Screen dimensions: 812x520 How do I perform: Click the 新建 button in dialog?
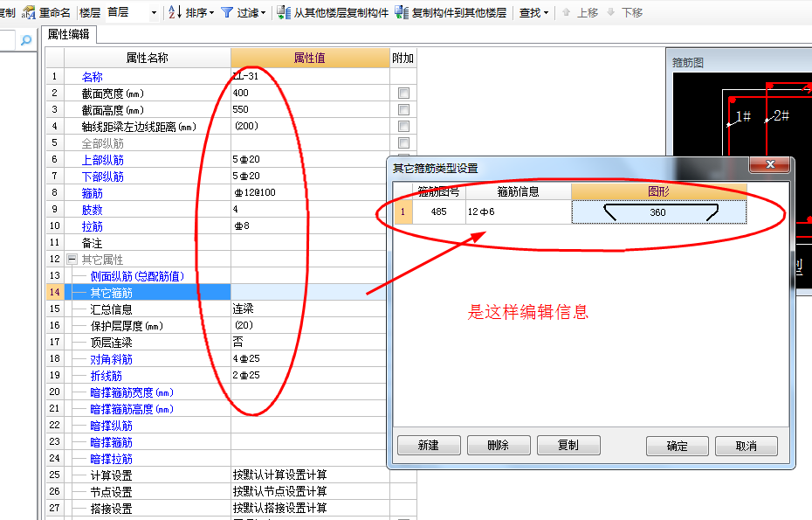pos(428,445)
